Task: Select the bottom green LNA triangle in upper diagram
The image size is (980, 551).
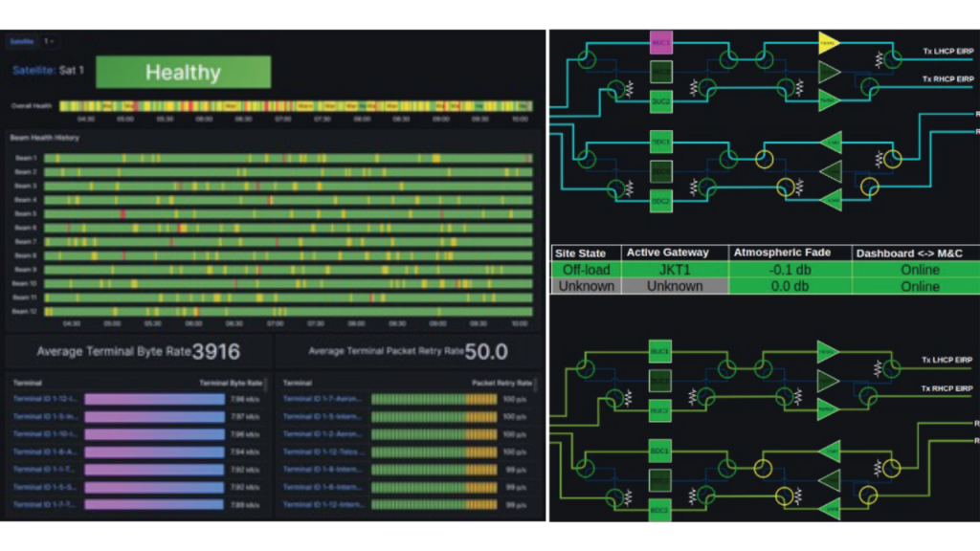Action: point(832,200)
